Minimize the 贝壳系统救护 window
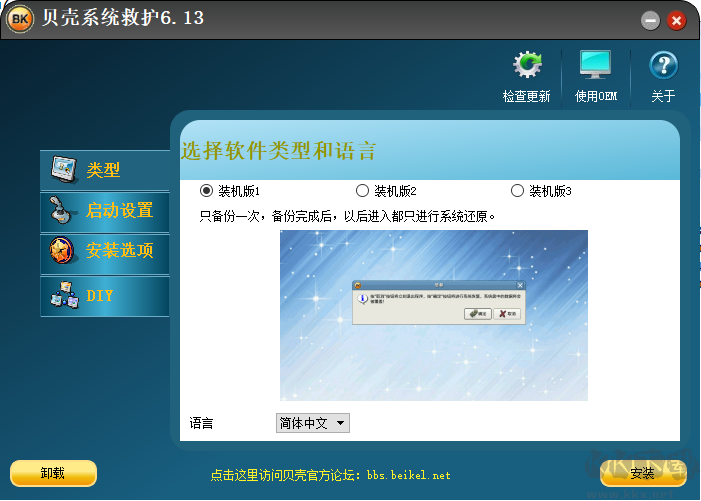 [650, 21]
